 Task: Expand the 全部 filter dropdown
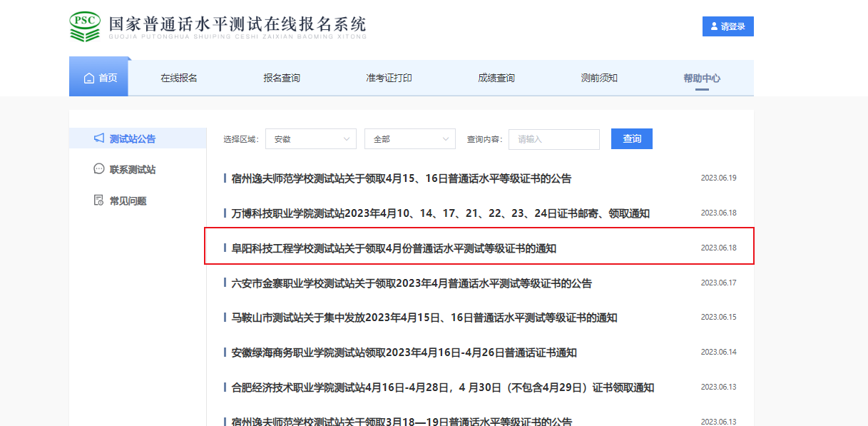pyautogui.click(x=409, y=139)
